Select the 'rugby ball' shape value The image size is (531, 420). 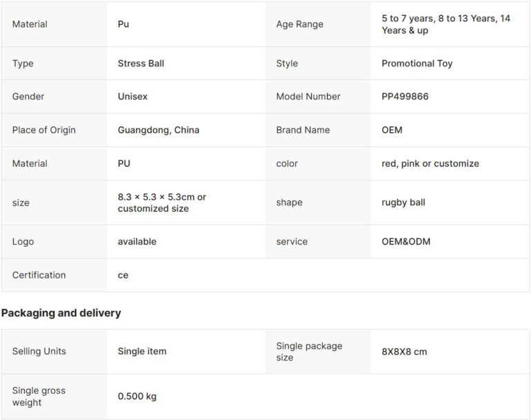pos(403,202)
